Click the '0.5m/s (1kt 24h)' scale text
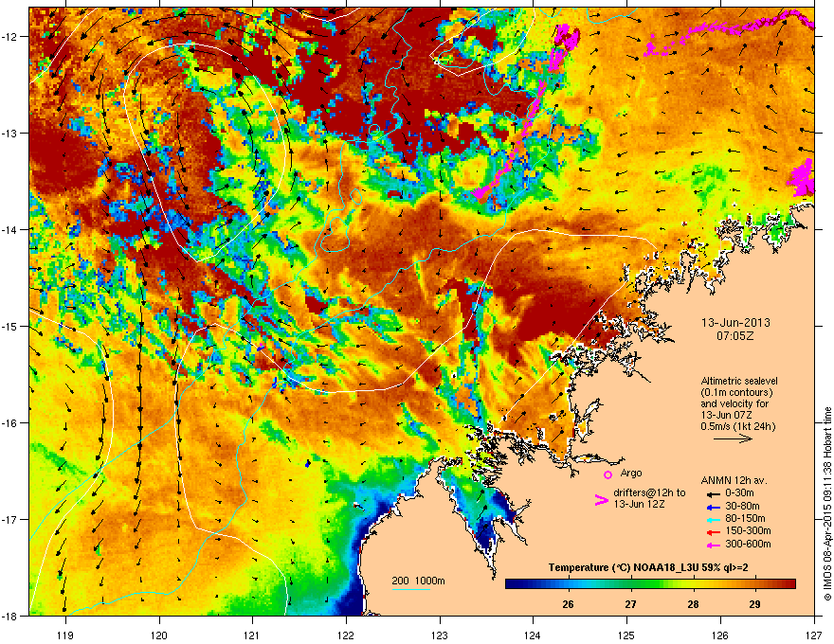The height and width of the screenshot is (644, 834). (x=737, y=427)
